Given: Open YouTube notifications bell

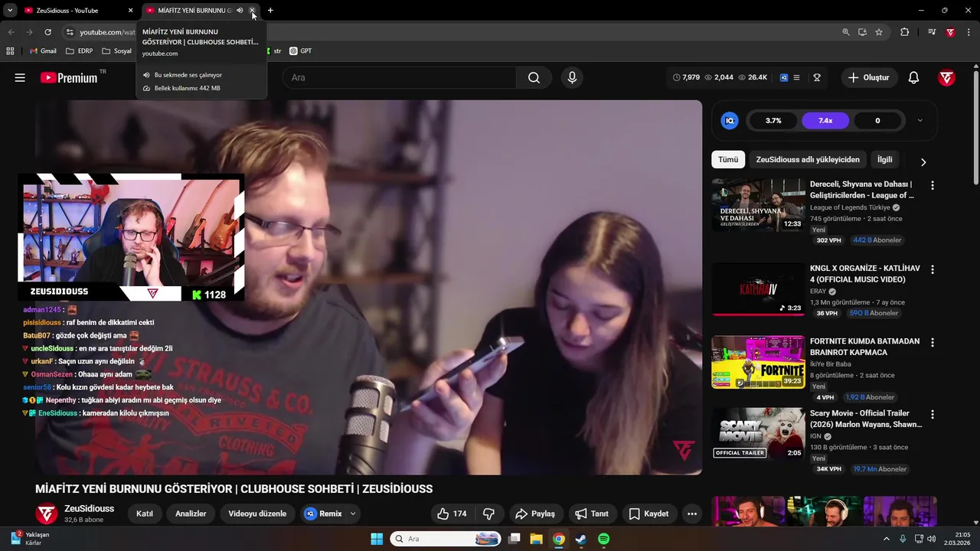Looking at the screenshot, I should point(913,77).
